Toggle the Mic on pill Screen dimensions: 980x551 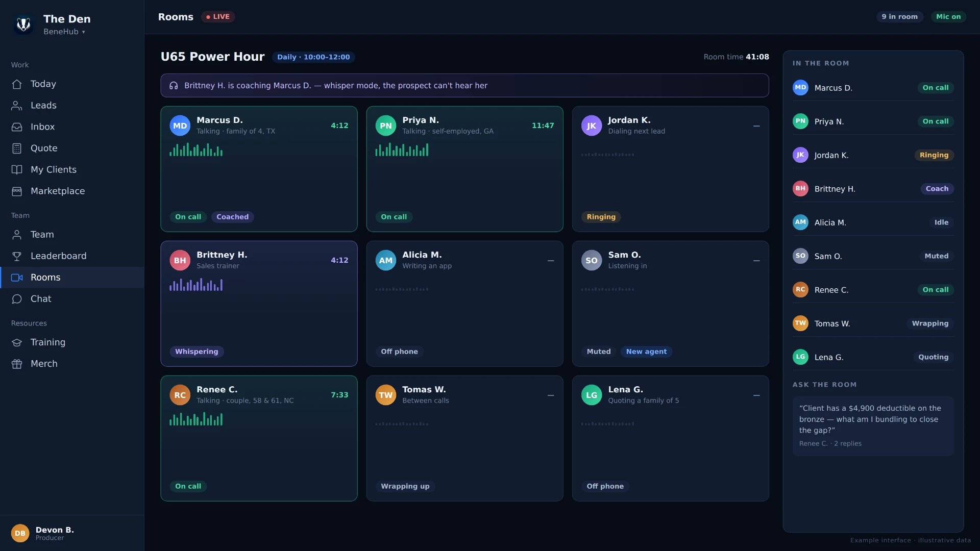(x=948, y=17)
